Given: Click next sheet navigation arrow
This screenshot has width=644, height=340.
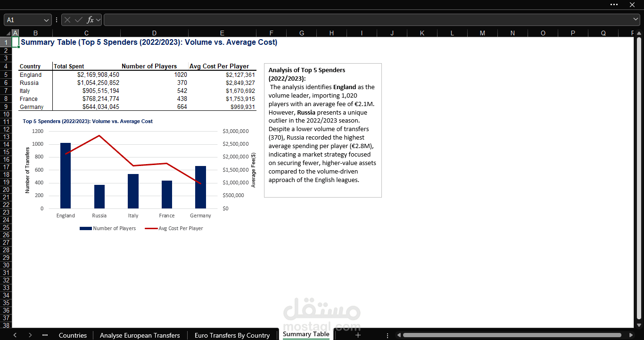Looking at the screenshot, I should 30,335.
